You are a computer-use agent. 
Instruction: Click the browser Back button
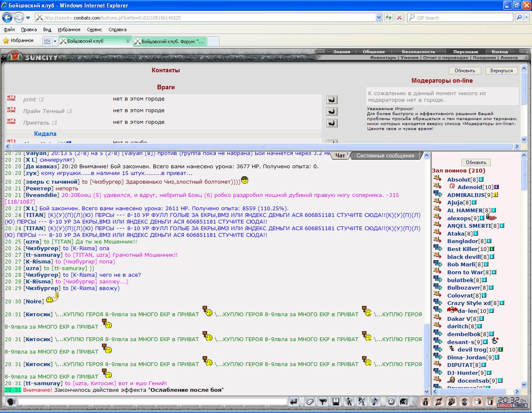[x=7, y=17]
